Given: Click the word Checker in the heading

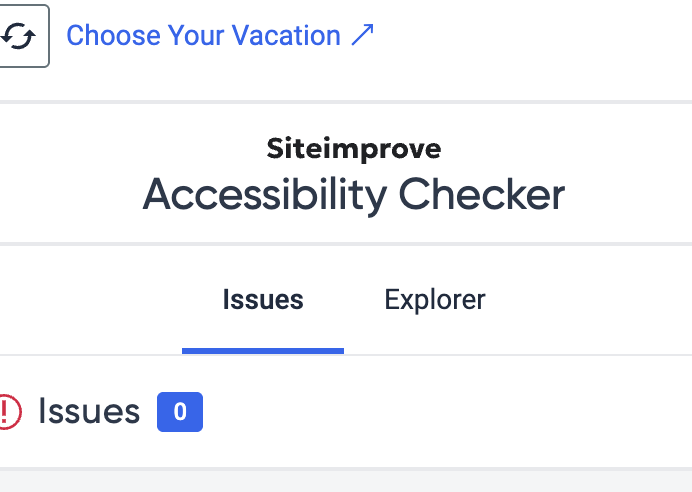Looking at the screenshot, I should (x=481, y=195).
